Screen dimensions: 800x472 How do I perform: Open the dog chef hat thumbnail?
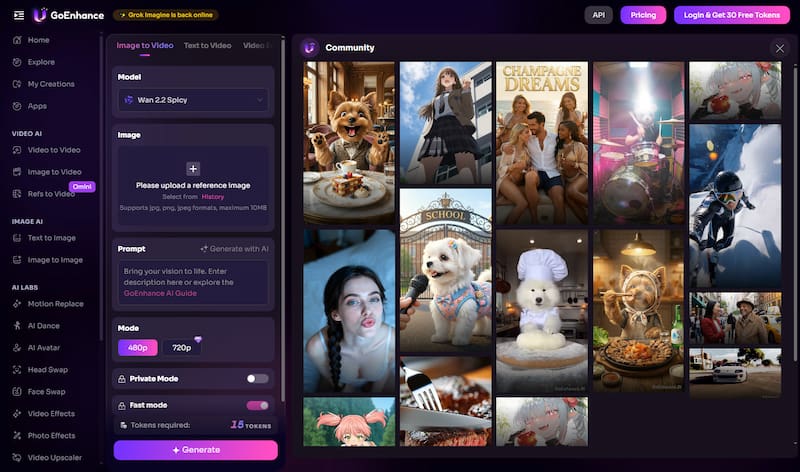[542, 311]
